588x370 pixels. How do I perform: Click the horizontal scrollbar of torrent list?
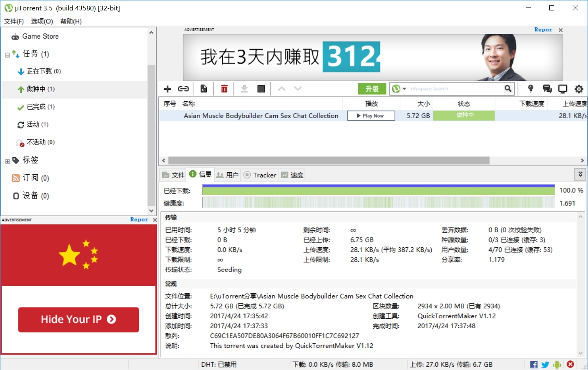click(329, 161)
